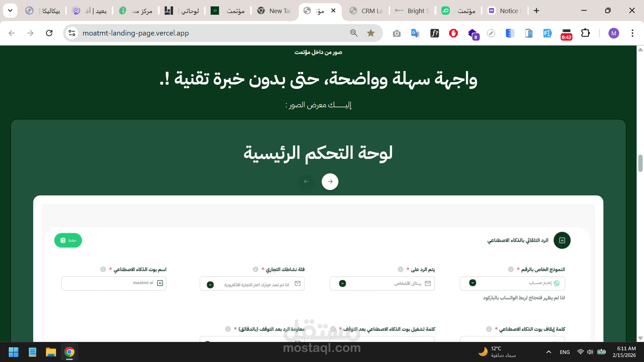Bookmark page with star icon
This screenshot has height=362, width=644.
[371, 33]
